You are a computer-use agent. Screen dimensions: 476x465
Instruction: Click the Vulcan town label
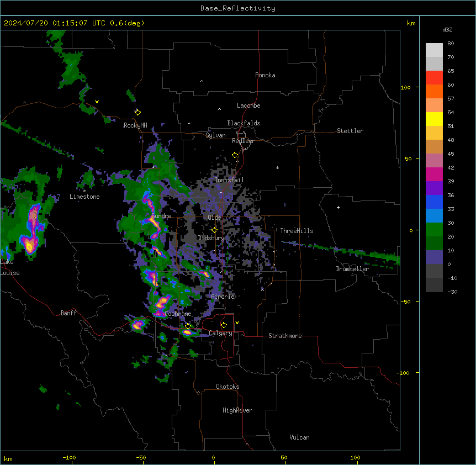point(300,437)
